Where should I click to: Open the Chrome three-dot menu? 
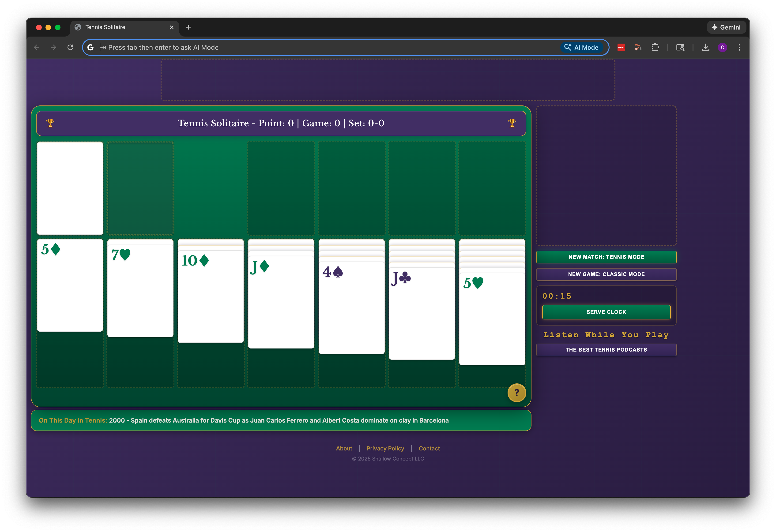(x=739, y=47)
